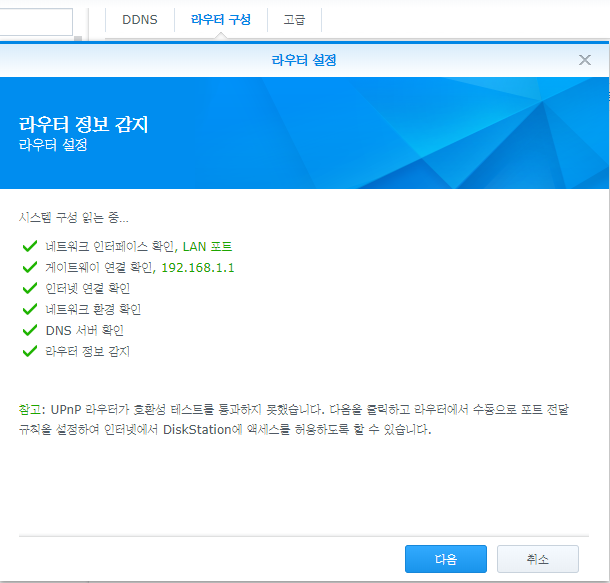This screenshot has height=583, width=610.
Task: Click the checkmark beside 인터넷 연결 확인
Action: click(x=30, y=288)
